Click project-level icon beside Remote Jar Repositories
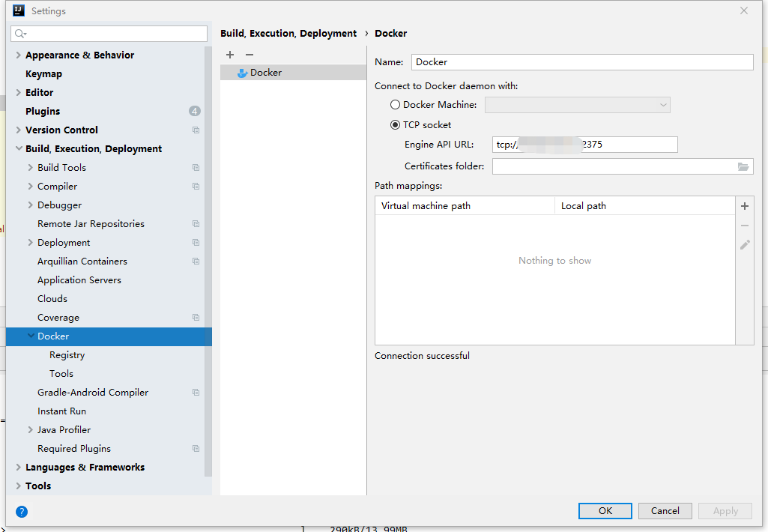 [196, 224]
